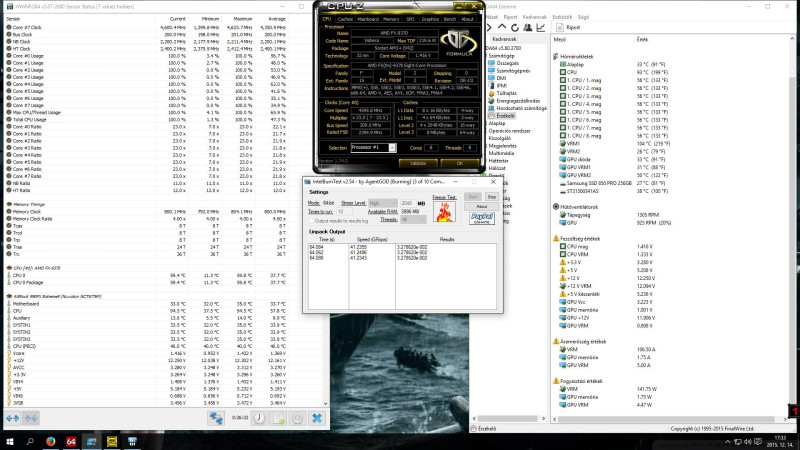
Task: Close HWiNFO sensors with blue X icon
Action: coord(317,418)
